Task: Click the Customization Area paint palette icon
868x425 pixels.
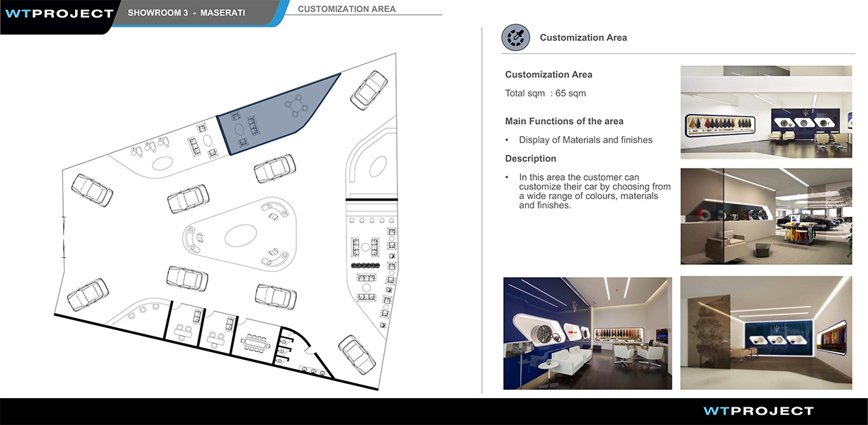Action: [516, 38]
